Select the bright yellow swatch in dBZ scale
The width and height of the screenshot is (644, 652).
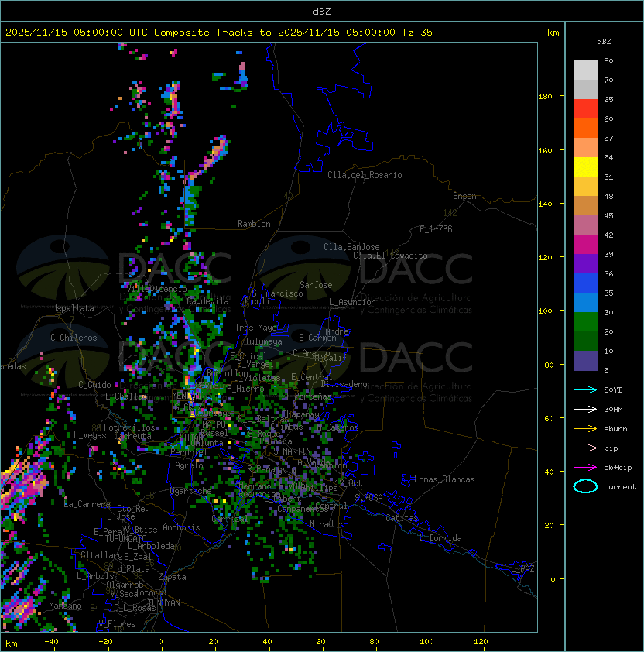pyautogui.click(x=585, y=167)
